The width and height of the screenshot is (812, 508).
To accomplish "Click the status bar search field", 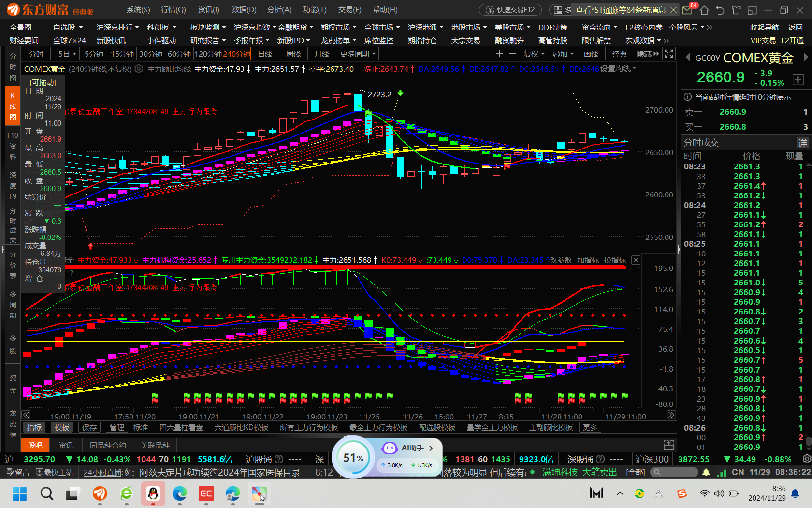I will coord(673,472).
